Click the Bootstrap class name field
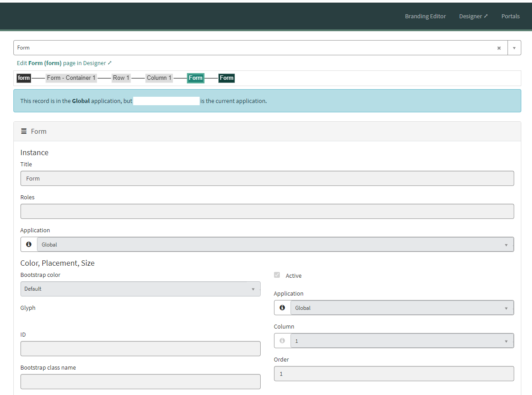The width and height of the screenshot is (532, 395). [140, 382]
